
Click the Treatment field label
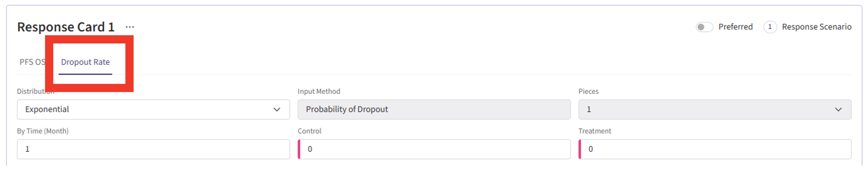(x=594, y=131)
